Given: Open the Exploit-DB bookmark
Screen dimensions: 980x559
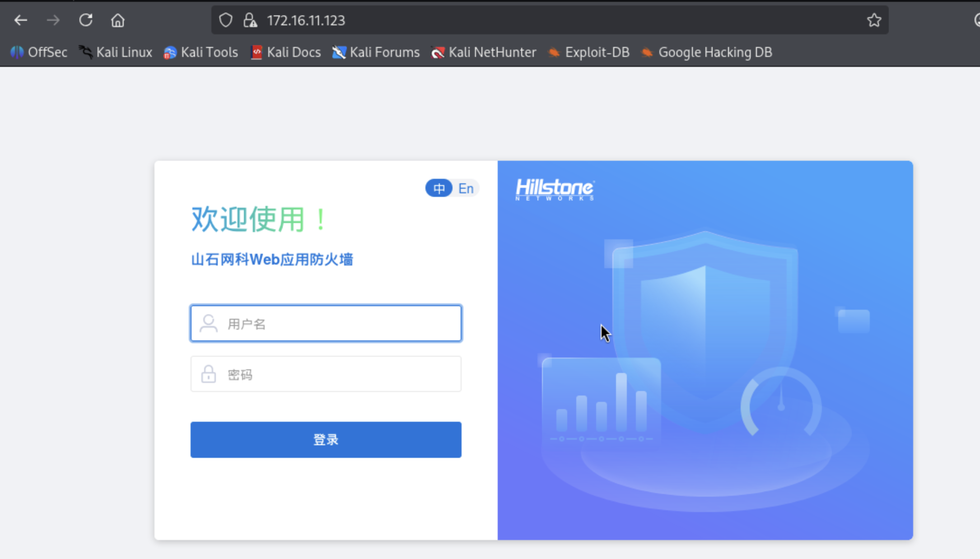Looking at the screenshot, I should (588, 52).
